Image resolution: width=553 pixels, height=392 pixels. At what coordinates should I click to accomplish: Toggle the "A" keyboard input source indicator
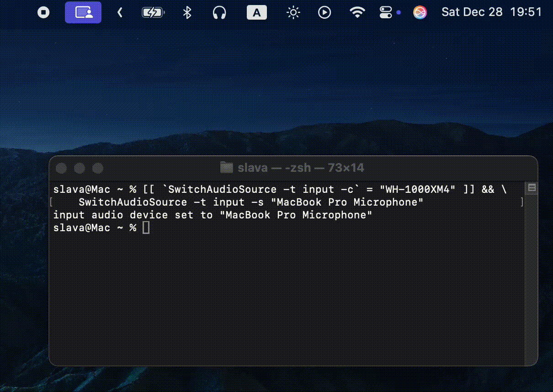[256, 12]
